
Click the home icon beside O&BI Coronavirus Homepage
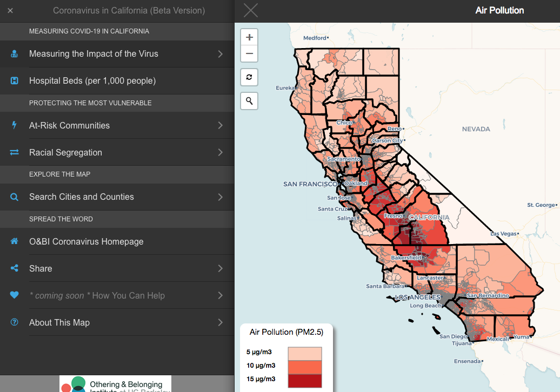coord(14,241)
